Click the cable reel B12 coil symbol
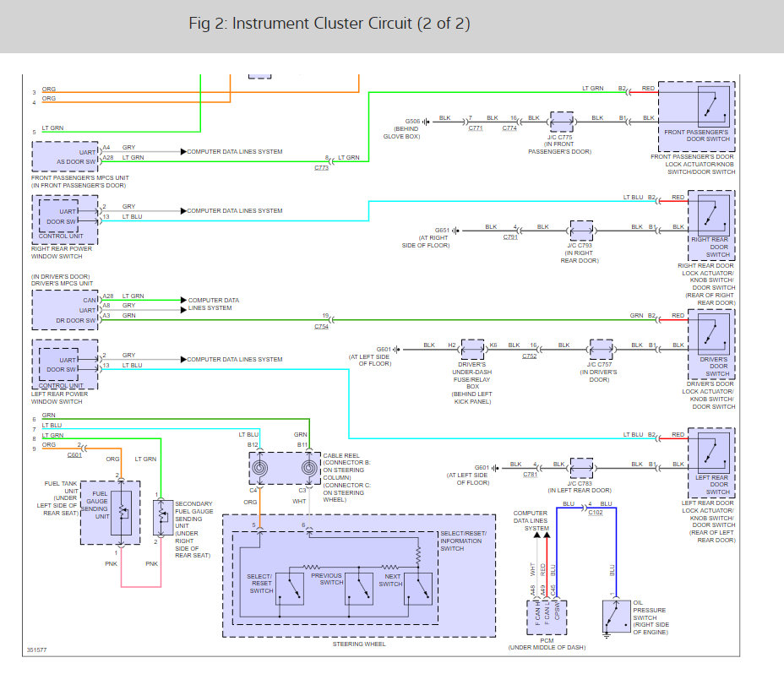784x674 pixels. point(259,468)
